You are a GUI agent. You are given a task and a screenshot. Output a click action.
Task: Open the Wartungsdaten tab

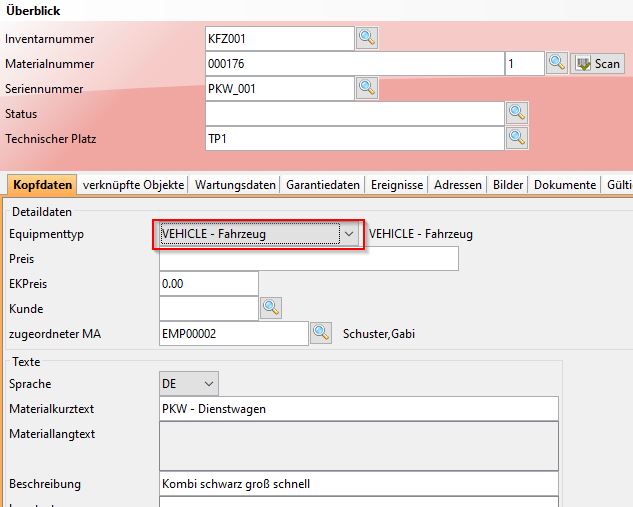click(x=235, y=185)
